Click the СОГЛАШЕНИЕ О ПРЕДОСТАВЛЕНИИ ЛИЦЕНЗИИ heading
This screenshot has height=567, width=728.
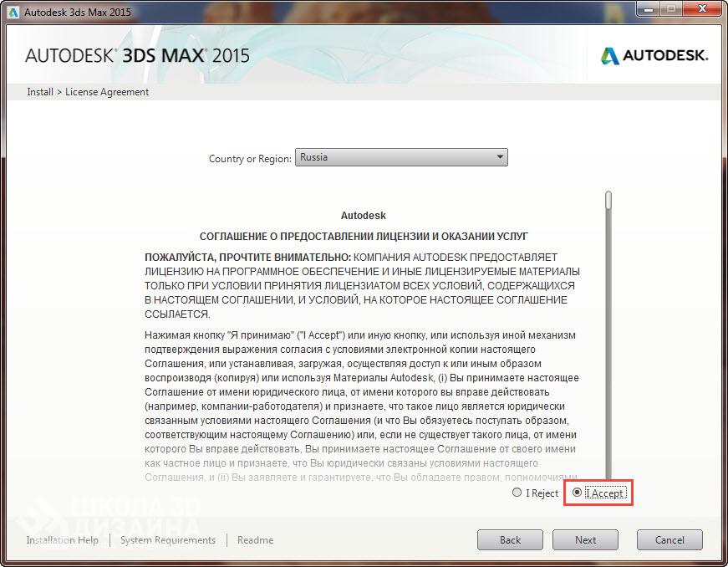pos(364,237)
